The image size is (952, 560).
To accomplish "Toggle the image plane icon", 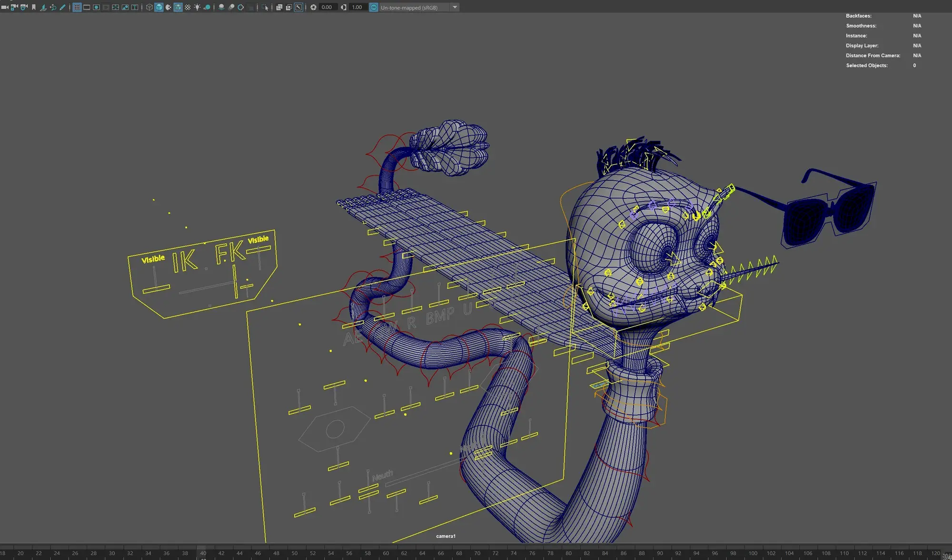I will (x=43, y=7).
